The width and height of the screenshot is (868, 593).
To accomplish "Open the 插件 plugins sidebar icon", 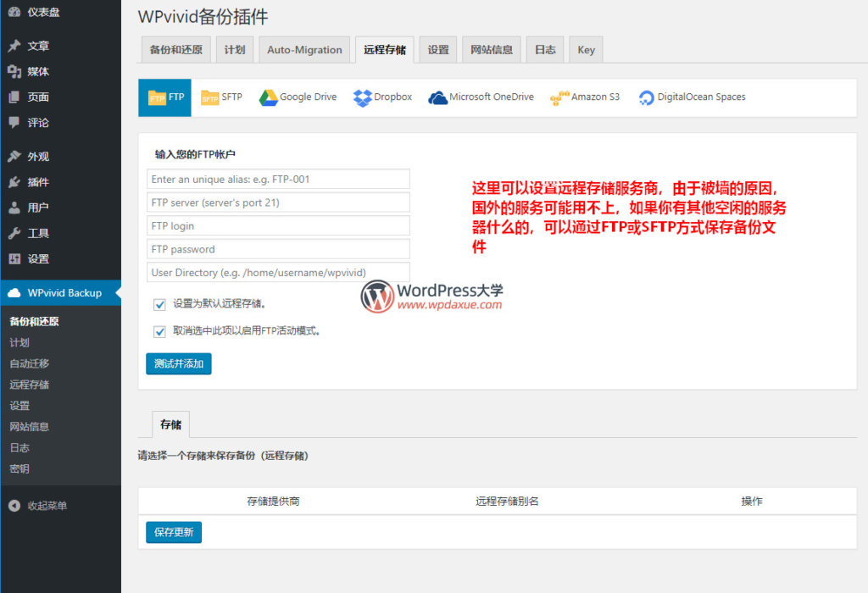I will [14, 182].
